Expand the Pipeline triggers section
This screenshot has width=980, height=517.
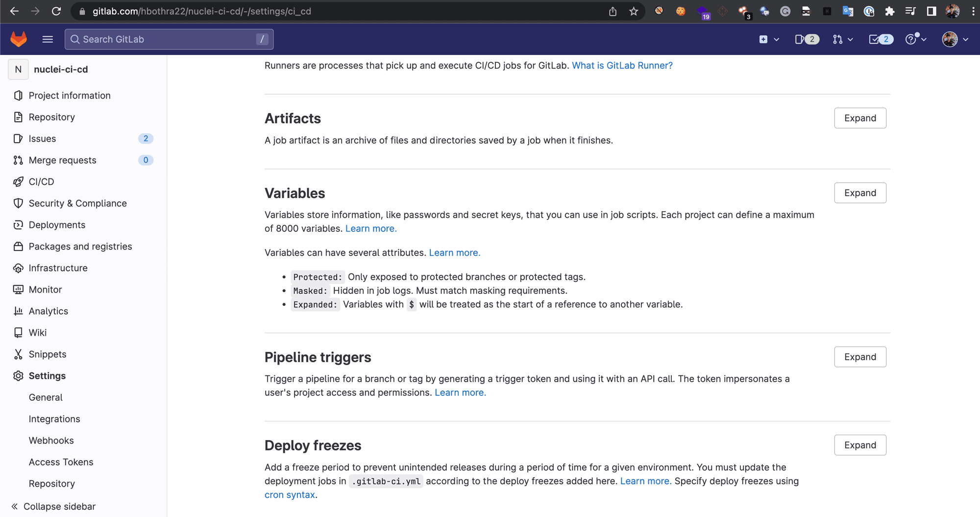click(860, 357)
